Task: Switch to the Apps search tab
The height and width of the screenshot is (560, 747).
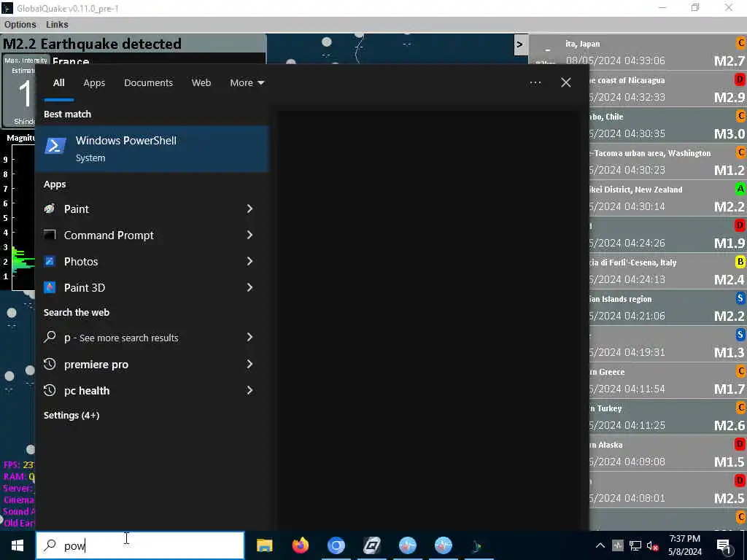Action: pyautogui.click(x=94, y=83)
